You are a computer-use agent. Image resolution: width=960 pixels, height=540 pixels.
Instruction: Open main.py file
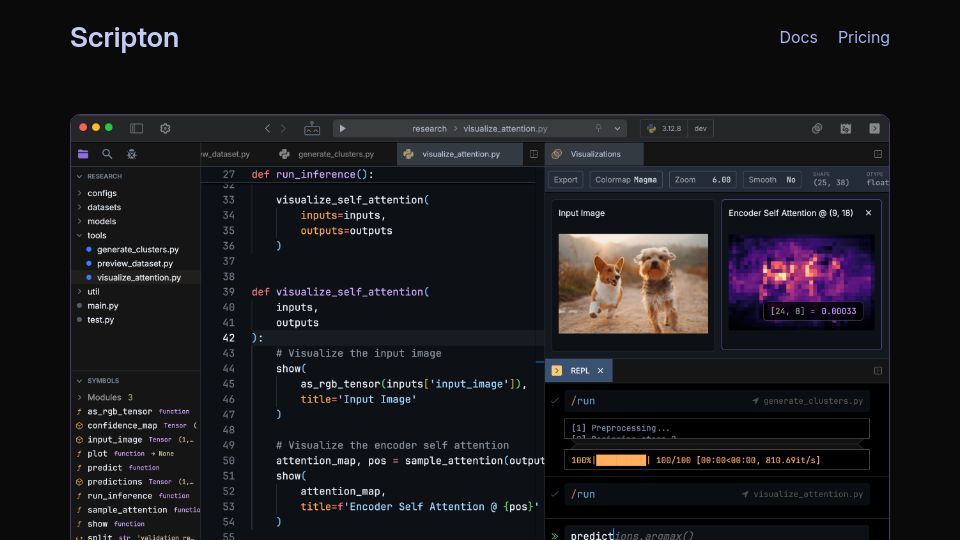(x=102, y=306)
